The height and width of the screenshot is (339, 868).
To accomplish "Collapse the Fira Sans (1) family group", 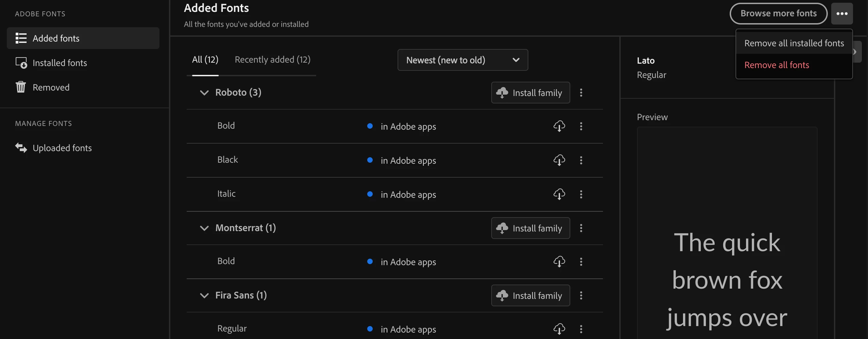I will click(204, 295).
